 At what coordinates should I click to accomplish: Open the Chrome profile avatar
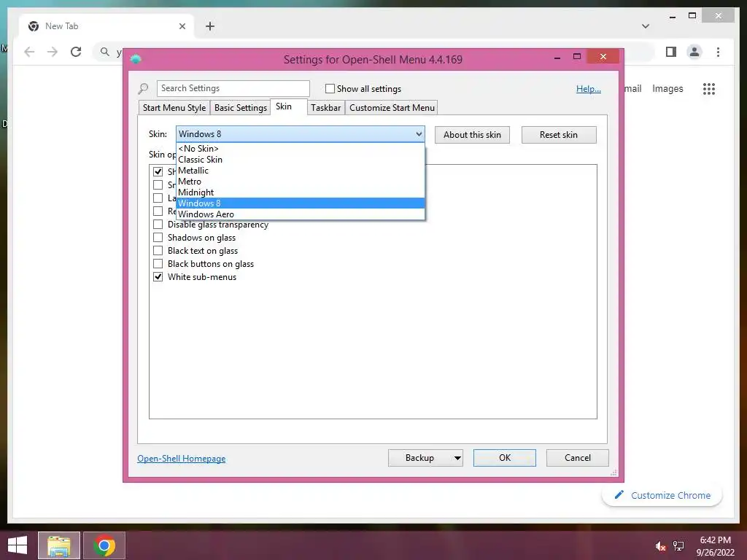click(x=694, y=52)
